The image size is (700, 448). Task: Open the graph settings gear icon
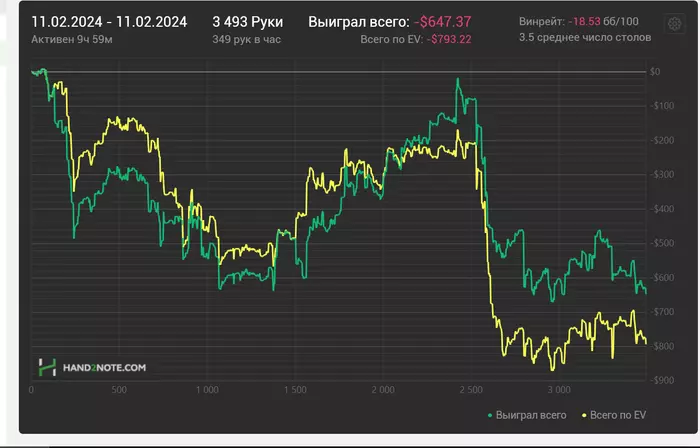tap(674, 23)
